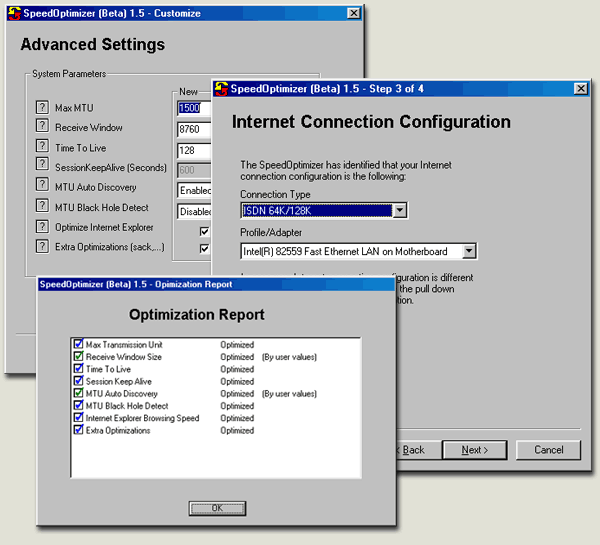Toggle Optimize Internet Explorer checkbox
This screenshot has height=545, width=600.
coord(204,232)
